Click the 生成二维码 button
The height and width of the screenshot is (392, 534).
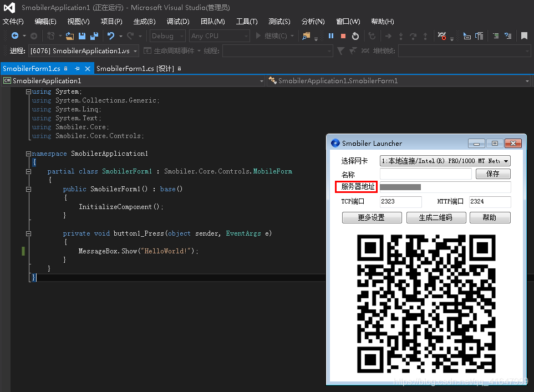point(437,217)
